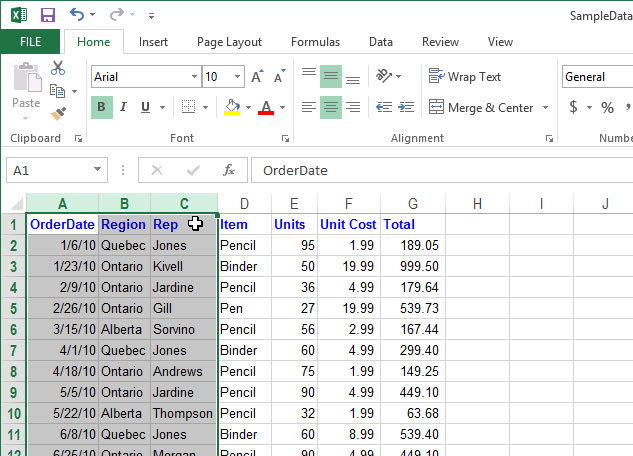Toggle Wrap Text for selected cells
This screenshot has width=633, height=456.
pos(464,77)
